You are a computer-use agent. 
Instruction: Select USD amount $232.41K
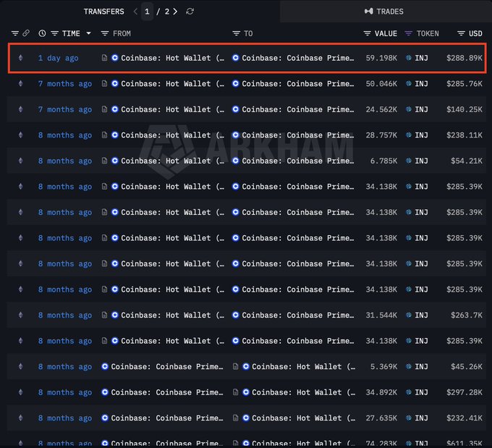(x=465, y=418)
